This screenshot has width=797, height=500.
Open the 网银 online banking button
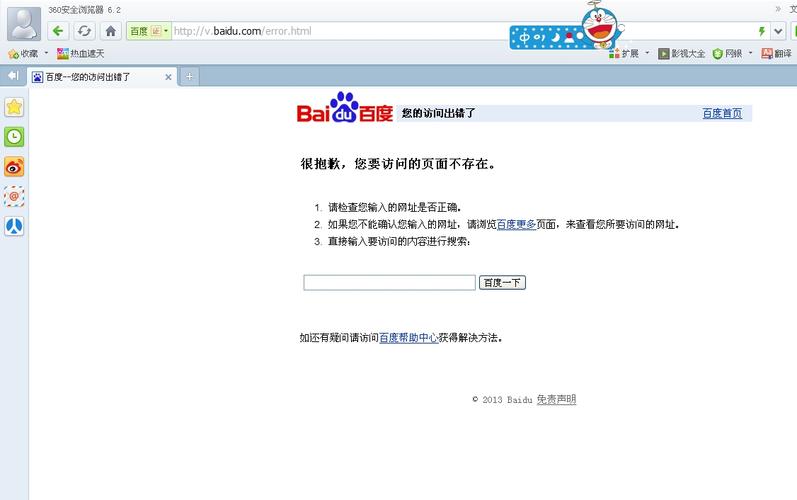[727, 53]
